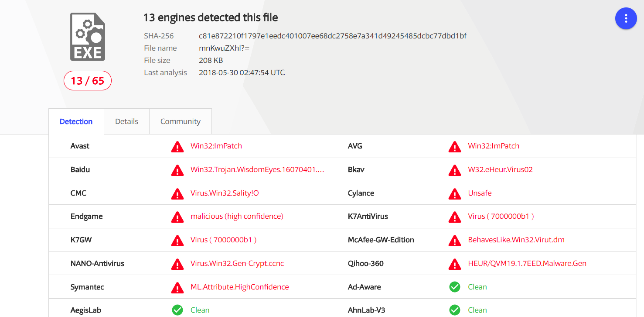644x317 pixels.
Task: Select the Detection tab
Action: click(x=76, y=121)
